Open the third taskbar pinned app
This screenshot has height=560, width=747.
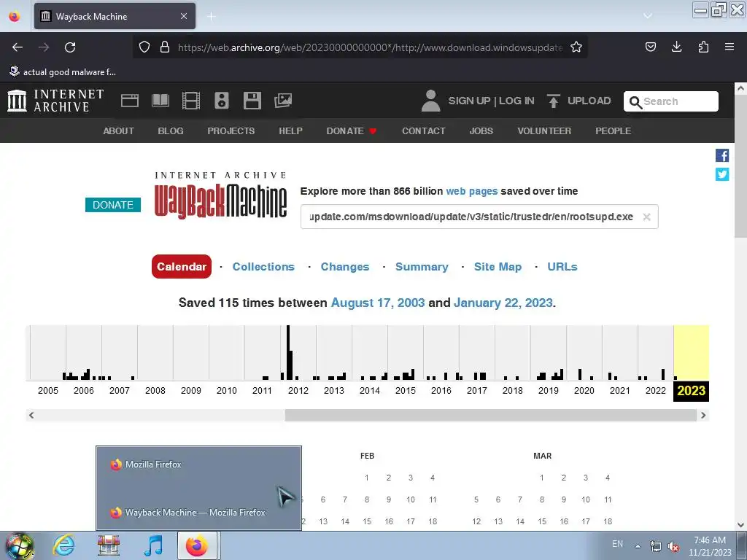[x=109, y=545]
